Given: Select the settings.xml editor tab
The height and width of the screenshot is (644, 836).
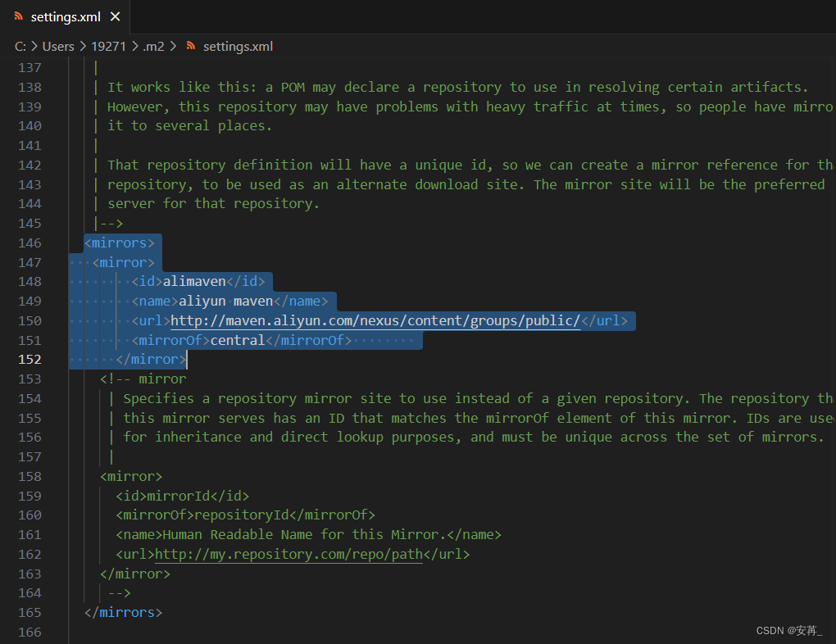Looking at the screenshot, I should [x=65, y=17].
